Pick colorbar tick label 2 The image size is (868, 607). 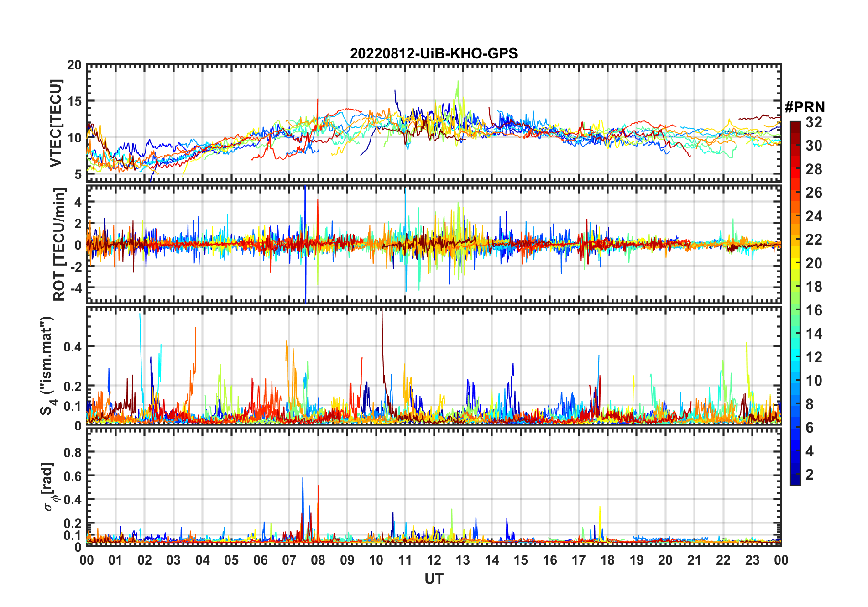[810, 475]
